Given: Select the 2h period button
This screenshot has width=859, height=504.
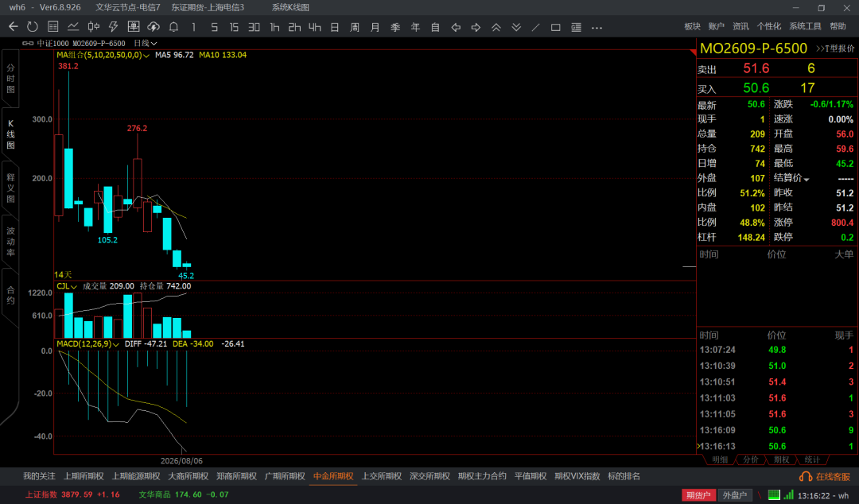Looking at the screenshot, I should (295, 27).
